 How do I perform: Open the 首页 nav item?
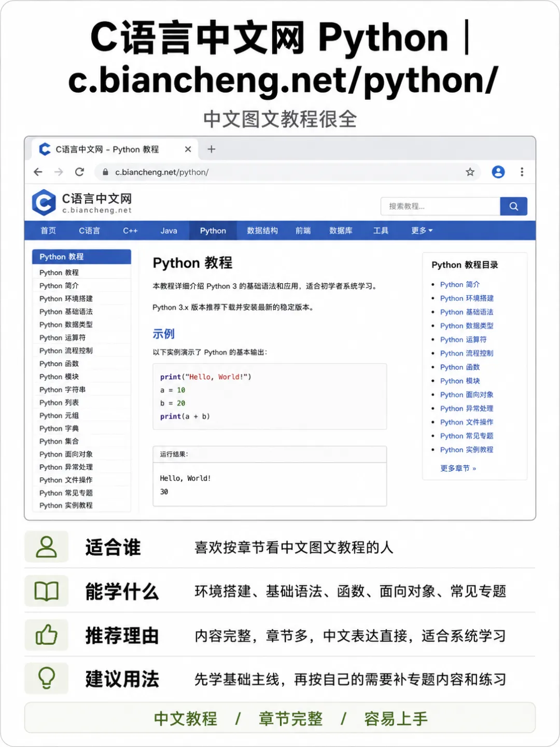(48, 230)
